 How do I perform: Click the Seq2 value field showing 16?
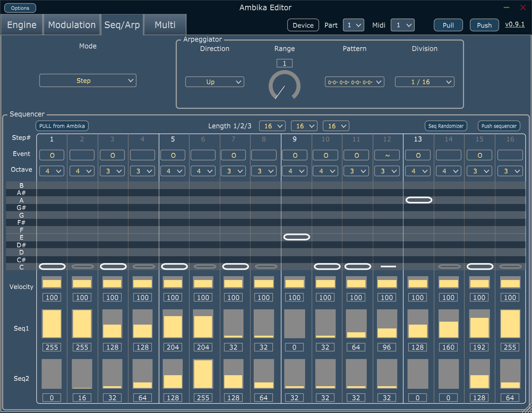(x=82, y=398)
